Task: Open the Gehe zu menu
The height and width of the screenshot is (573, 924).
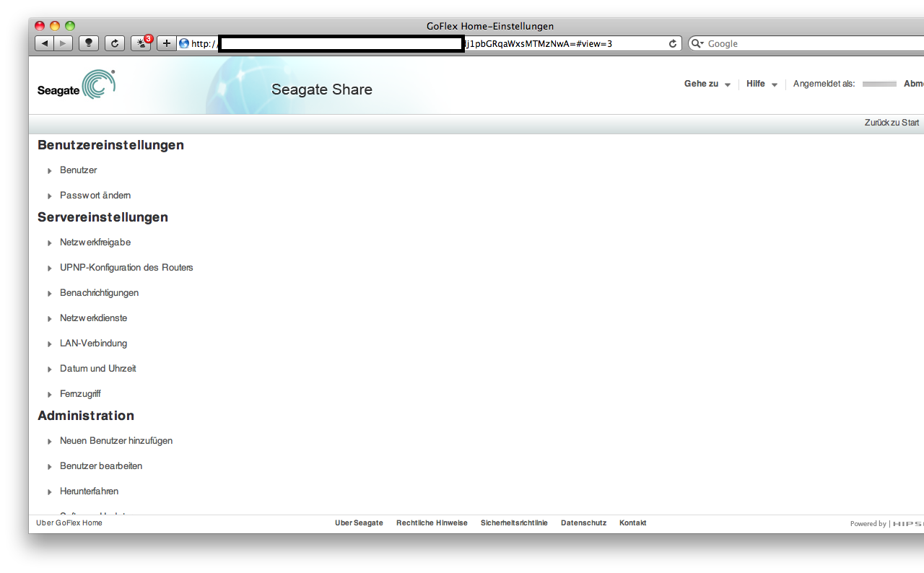Action: (x=707, y=84)
